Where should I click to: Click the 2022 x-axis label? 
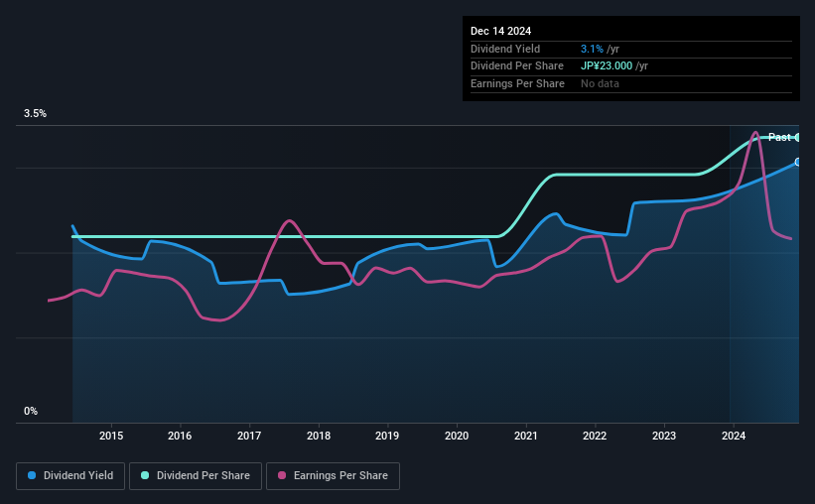(x=595, y=436)
